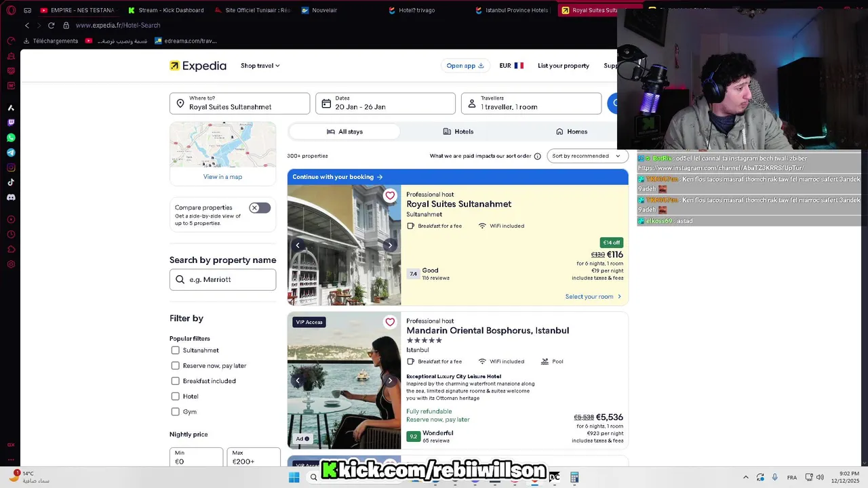Screen dimensions: 868x488
Task: Save Mandarin Oriental Bosphorus with heart icon
Action: pyautogui.click(x=390, y=322)
